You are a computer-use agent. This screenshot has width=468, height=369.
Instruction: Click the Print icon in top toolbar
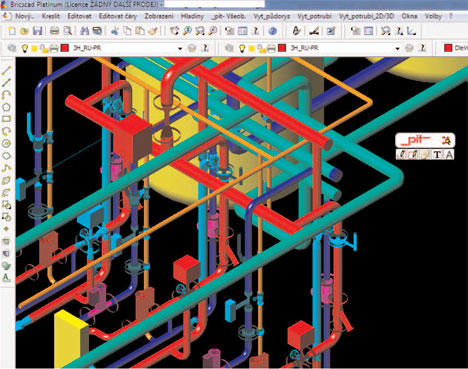point(54,31)
